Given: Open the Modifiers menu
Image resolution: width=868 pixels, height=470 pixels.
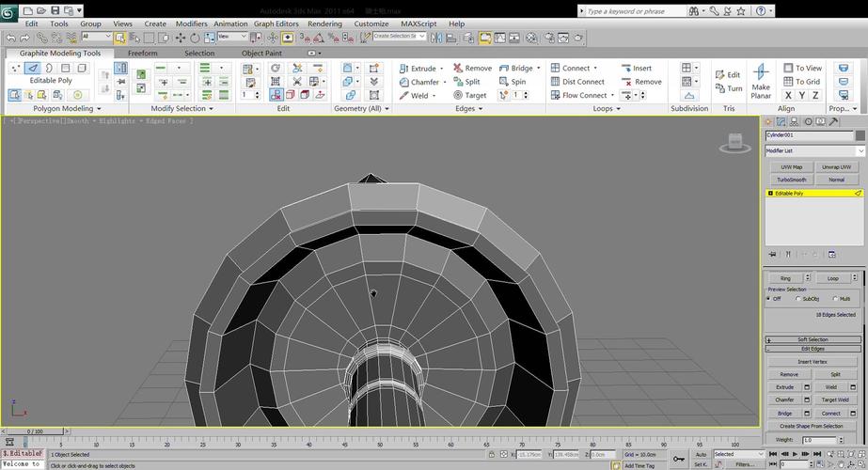Looking at the screenshot, I should pos(191,23).
